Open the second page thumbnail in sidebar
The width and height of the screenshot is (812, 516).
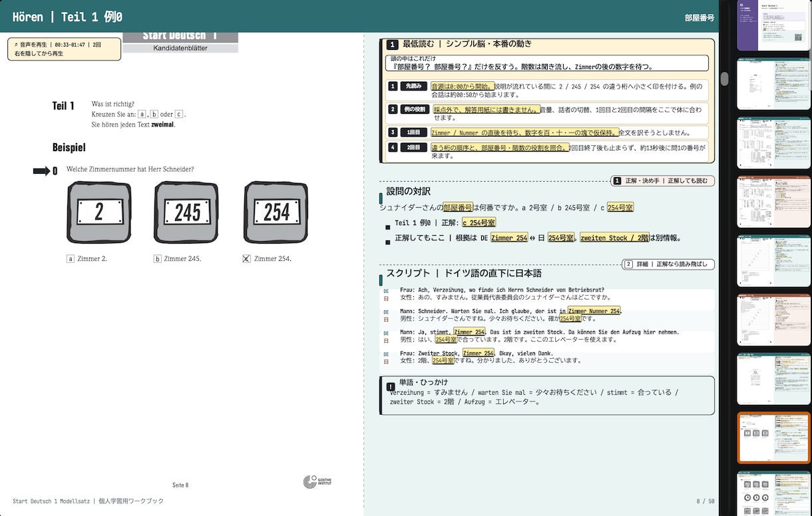coord(773,84)
